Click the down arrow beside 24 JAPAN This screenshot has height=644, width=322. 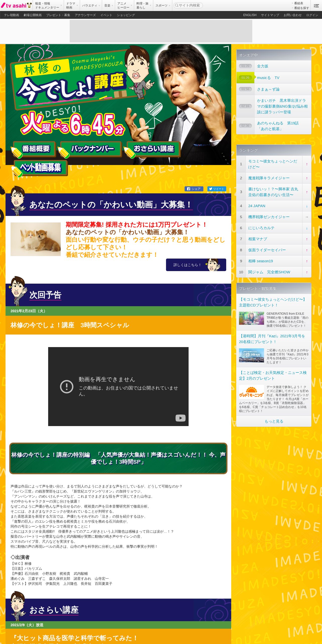(307, 206)
